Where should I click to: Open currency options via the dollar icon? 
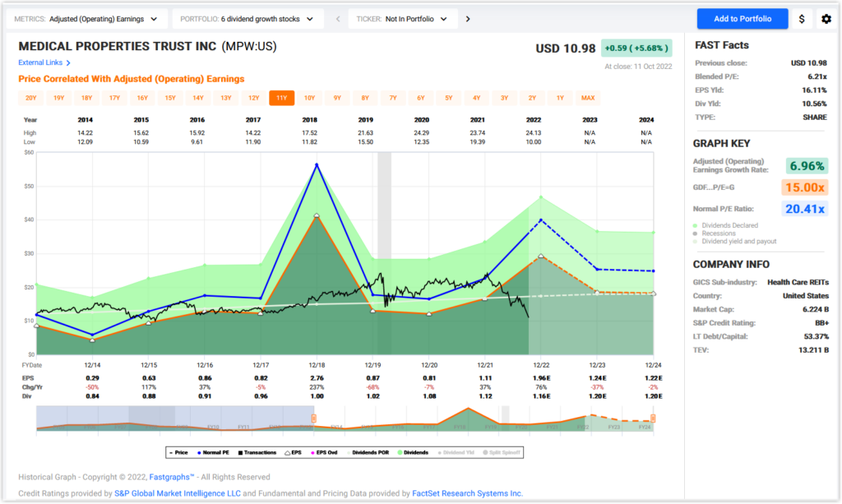(802, 18)
